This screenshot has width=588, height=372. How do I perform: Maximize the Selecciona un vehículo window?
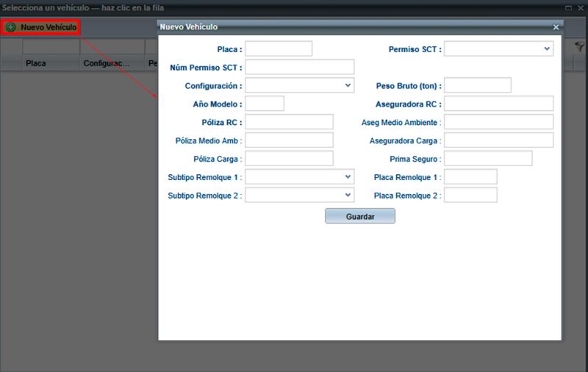pos(568,8)
